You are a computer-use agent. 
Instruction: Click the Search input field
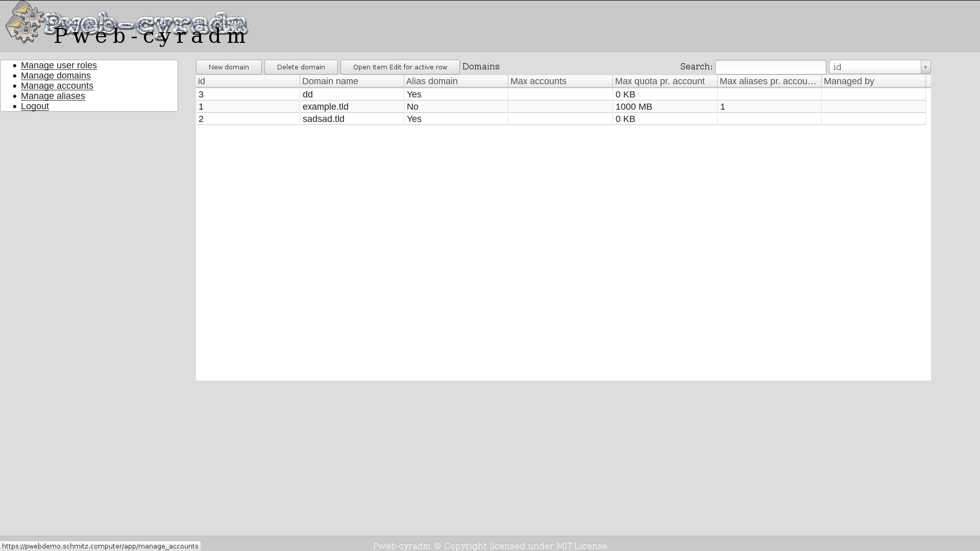[x=771, y=67]
